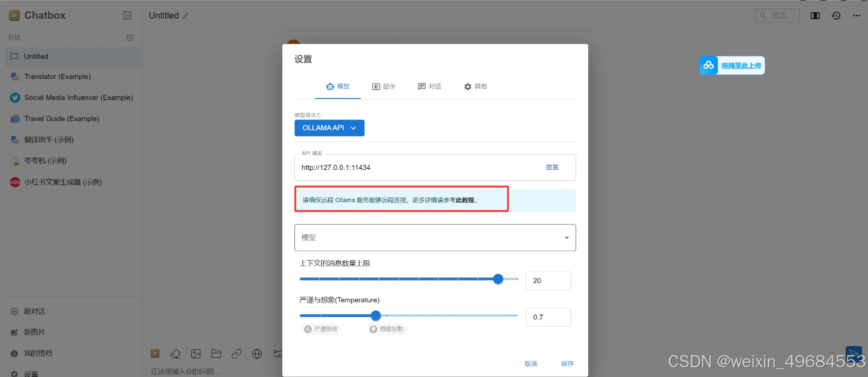
Task: Open the OLLAMA API provider dropdown
Action: coord(330,128)
